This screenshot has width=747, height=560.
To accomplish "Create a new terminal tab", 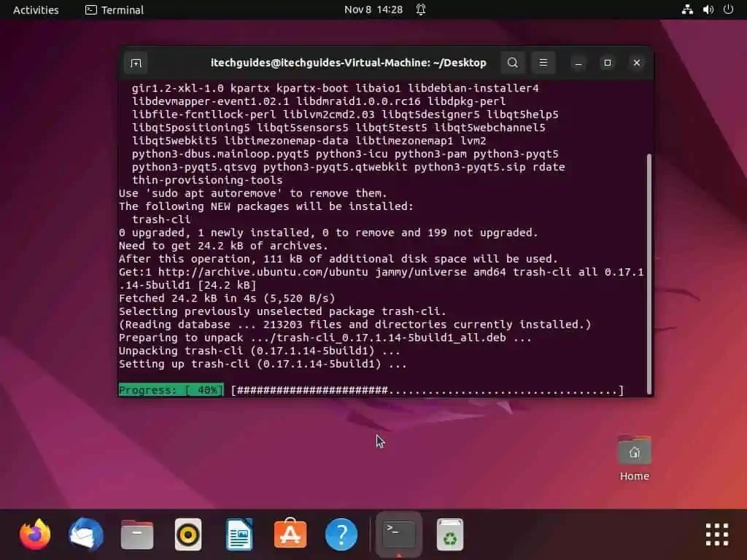I will coord(136,63).
